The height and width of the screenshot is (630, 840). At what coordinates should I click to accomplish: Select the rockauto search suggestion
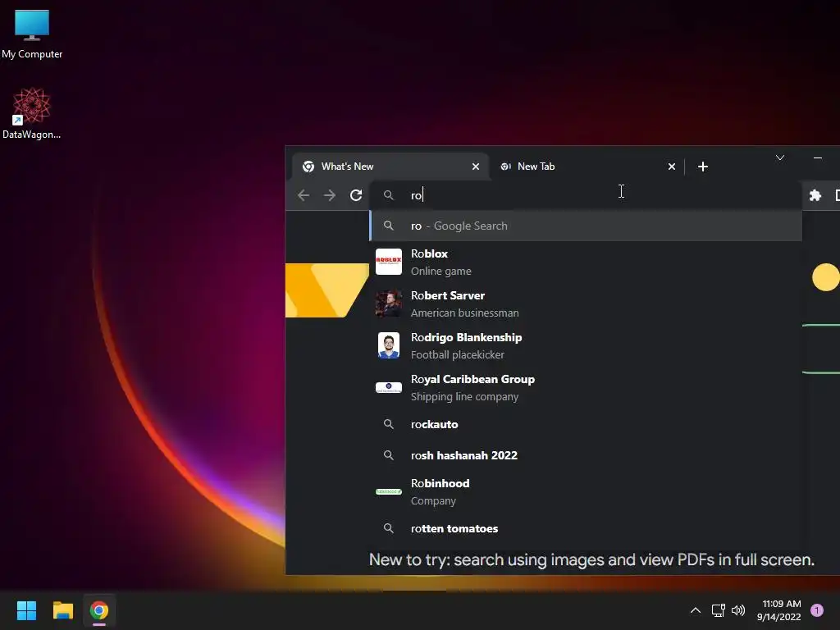click(x=586, y=424)
